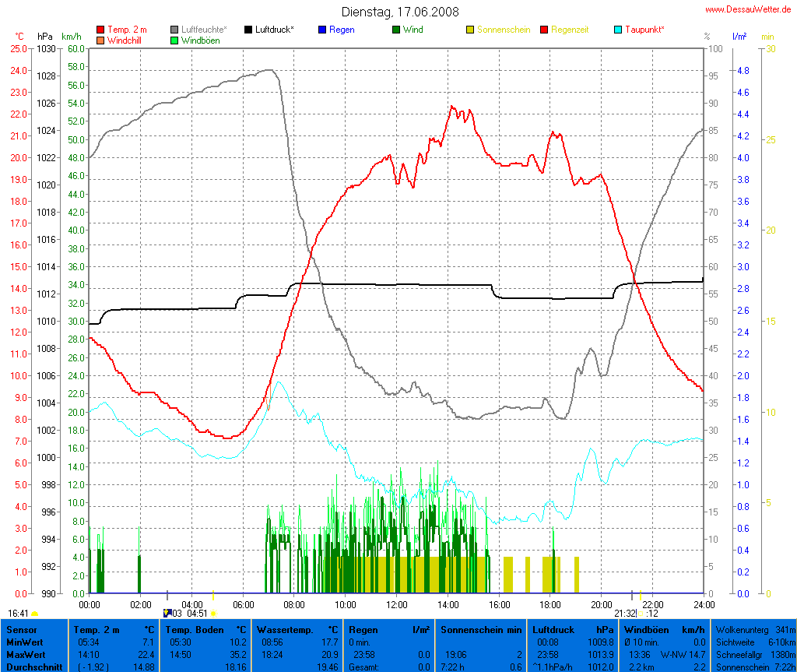
Task: Click the cyan Taupunkt legend square
Action: tap(618, 30)
